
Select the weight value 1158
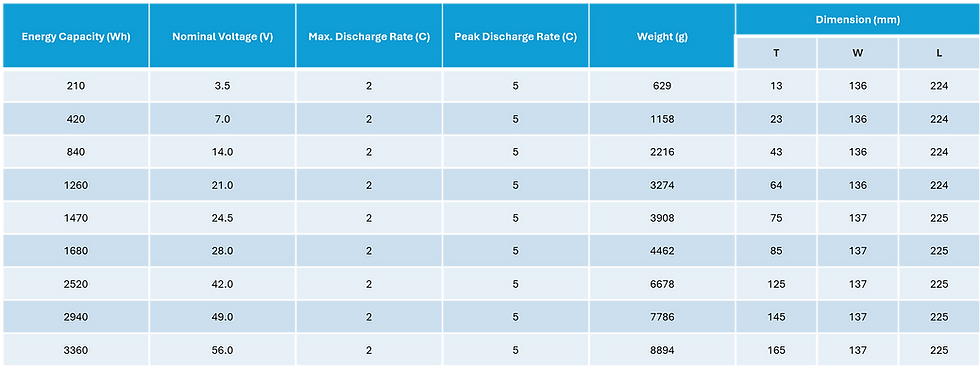point(662,119)
